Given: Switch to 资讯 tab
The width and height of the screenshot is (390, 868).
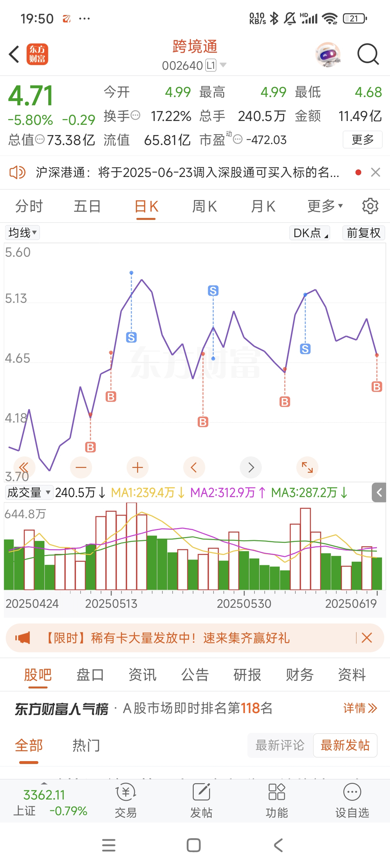Looking at the screenshot, I should click(142, 675).
